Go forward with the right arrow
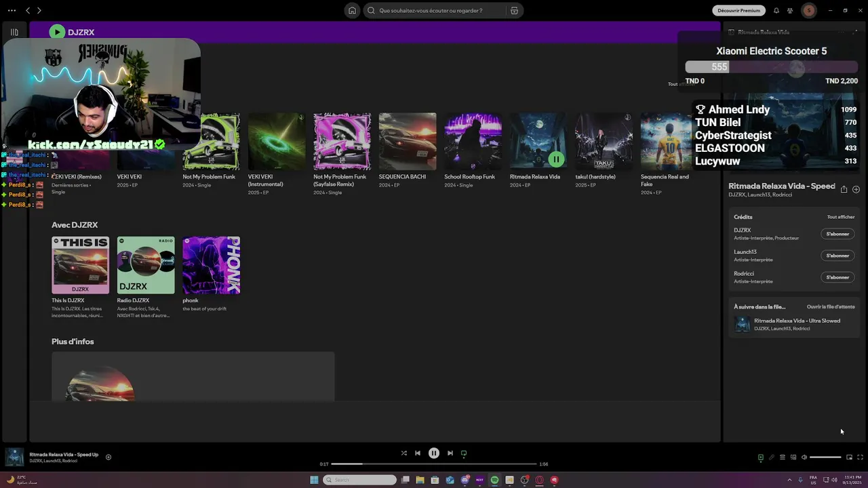The height and width of the screenshot is (488, 868). [39, 10]
